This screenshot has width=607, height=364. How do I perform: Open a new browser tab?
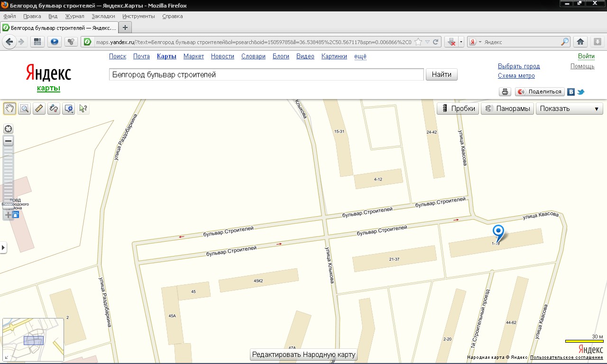[x=125, y=27]
